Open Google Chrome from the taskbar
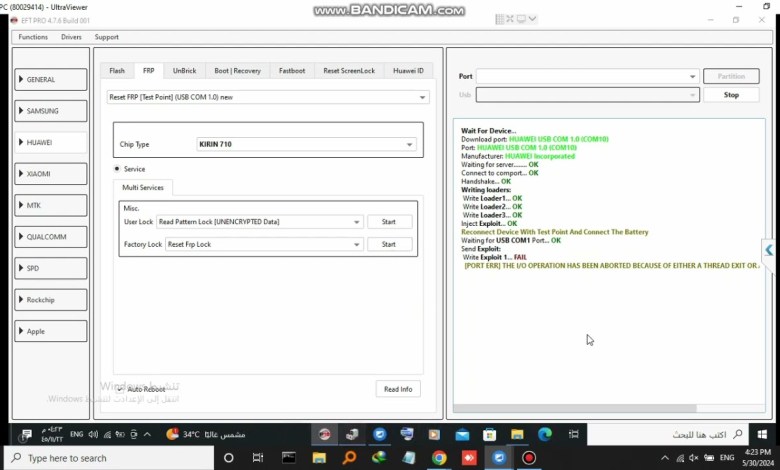 (439, 458)
